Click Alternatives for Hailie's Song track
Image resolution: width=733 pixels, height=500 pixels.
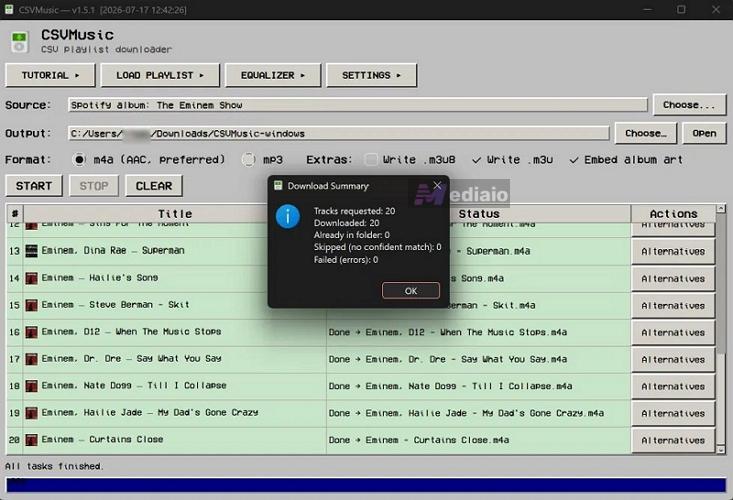673,279
